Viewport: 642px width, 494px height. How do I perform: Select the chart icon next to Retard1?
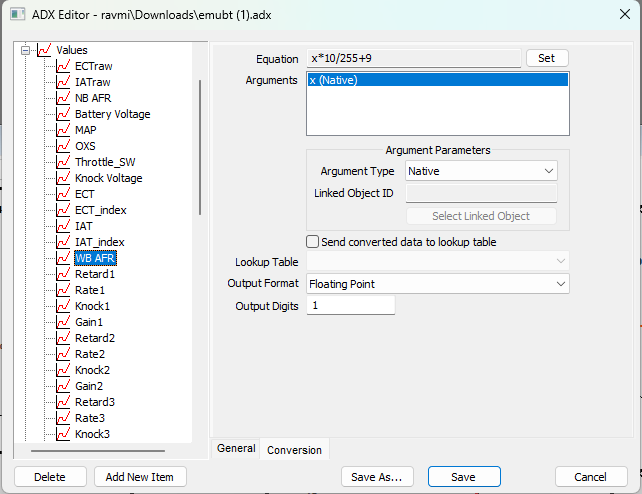64,274
